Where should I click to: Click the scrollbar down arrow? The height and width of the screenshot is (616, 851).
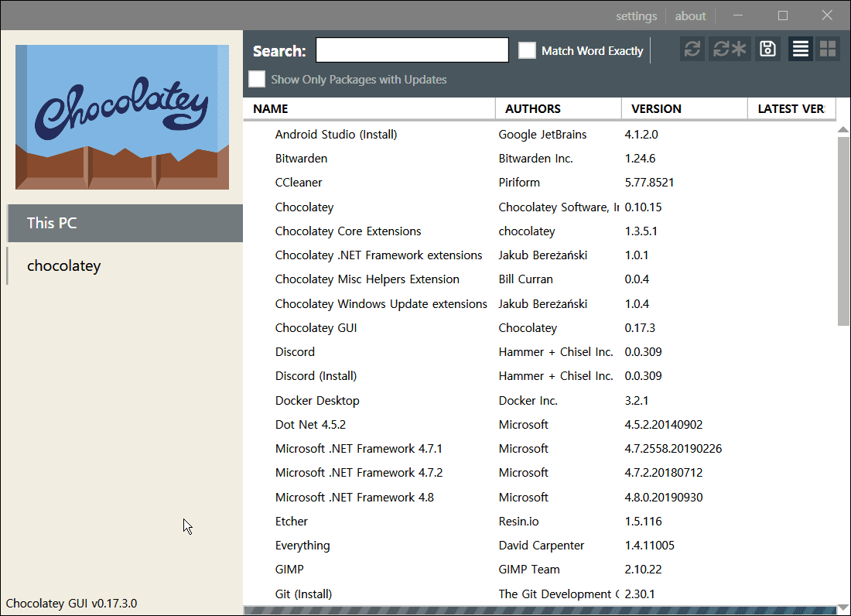pos(842,607)
